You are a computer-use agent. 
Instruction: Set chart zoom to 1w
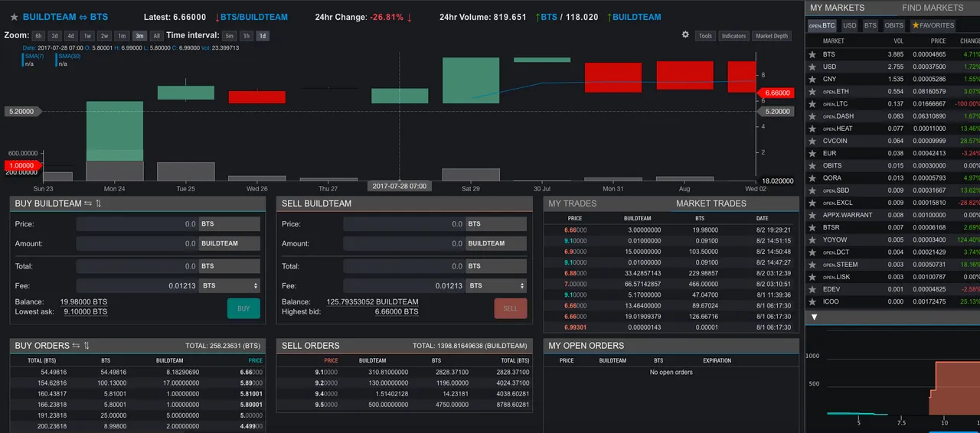pyautogui.click(x=87, y=35)
